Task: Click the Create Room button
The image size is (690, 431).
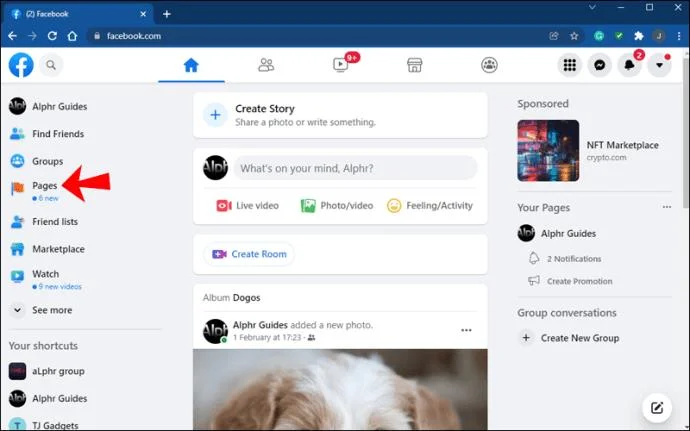Action: (249, 254)
